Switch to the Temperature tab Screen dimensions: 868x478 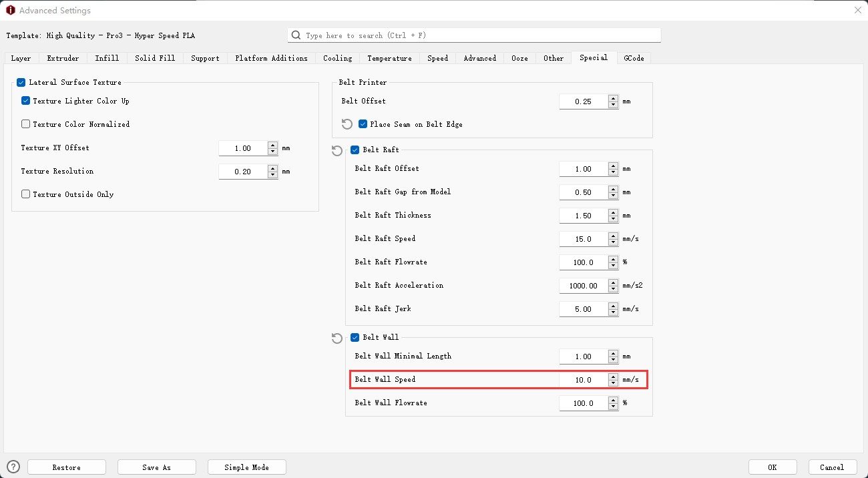tap(389, 58)
